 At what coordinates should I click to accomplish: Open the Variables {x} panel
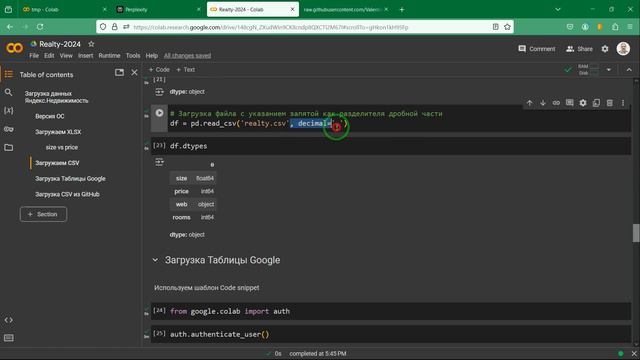click(9, 111)
